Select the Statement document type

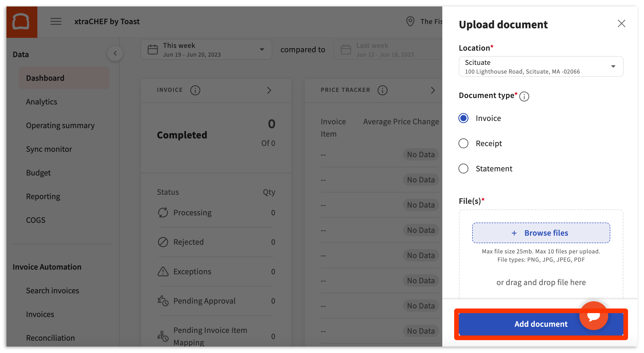463,169
